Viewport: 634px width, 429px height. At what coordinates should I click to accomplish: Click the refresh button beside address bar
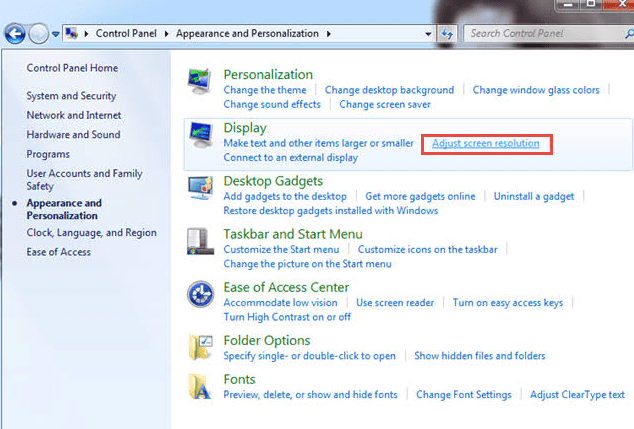point(446,34)
